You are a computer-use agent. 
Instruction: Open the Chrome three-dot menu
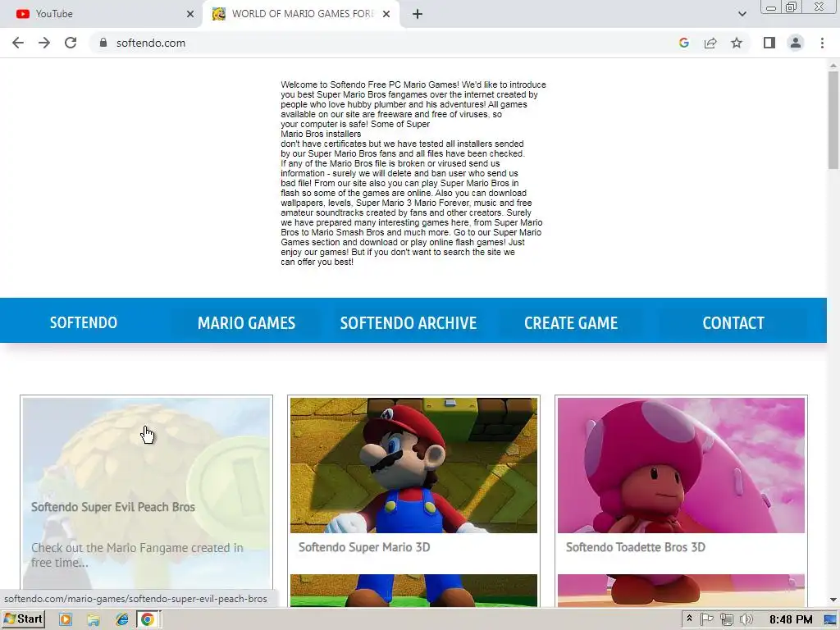coord(822,43)
